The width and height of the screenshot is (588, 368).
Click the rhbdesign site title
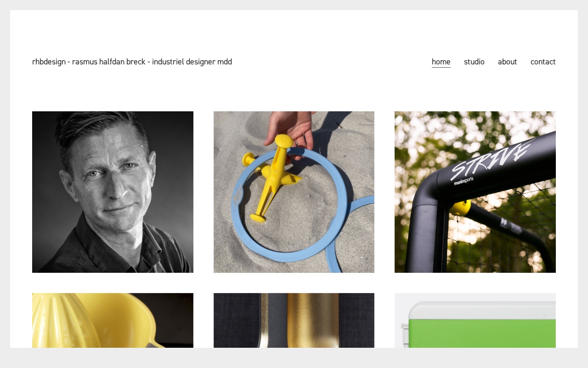[132, 62]
